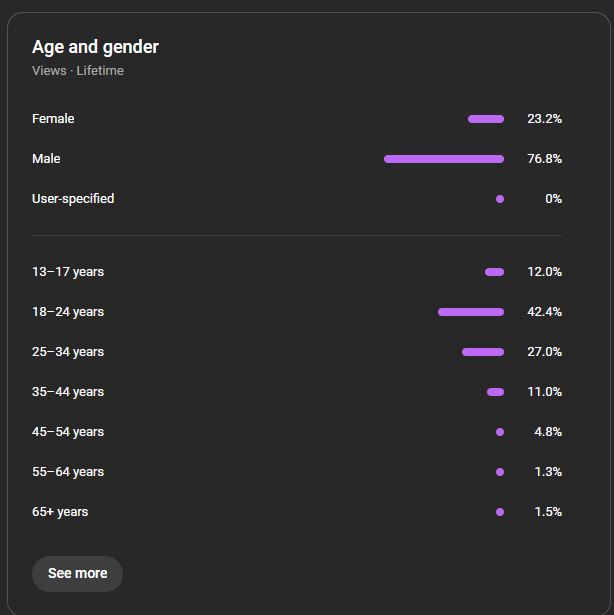Click the See more button
The height and width of the screenshot is (615, 614).
point(77,573)
